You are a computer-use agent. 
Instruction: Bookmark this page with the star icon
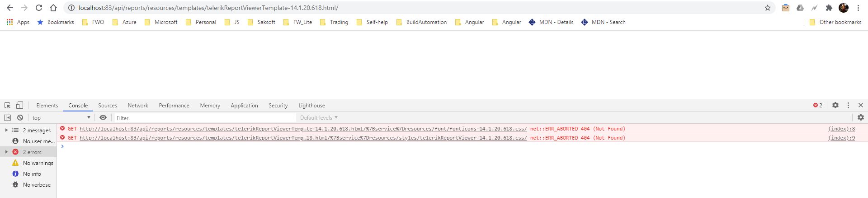[767, 8]
